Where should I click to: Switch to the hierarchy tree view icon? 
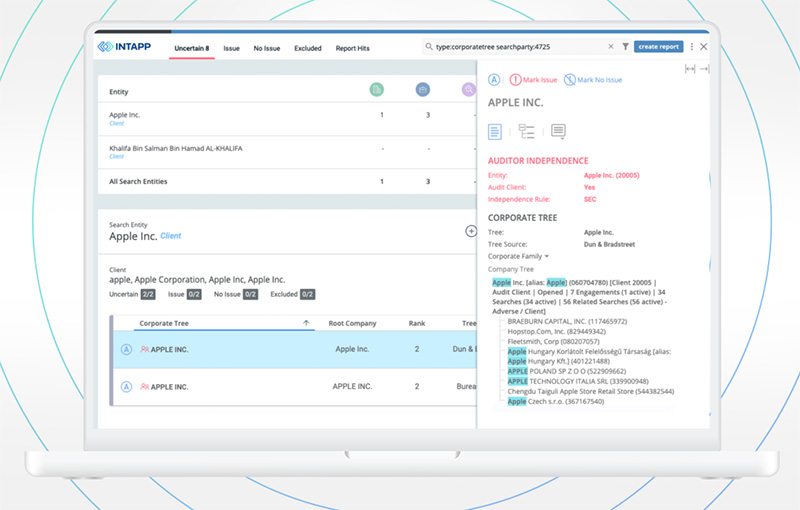tap(526, 132)
